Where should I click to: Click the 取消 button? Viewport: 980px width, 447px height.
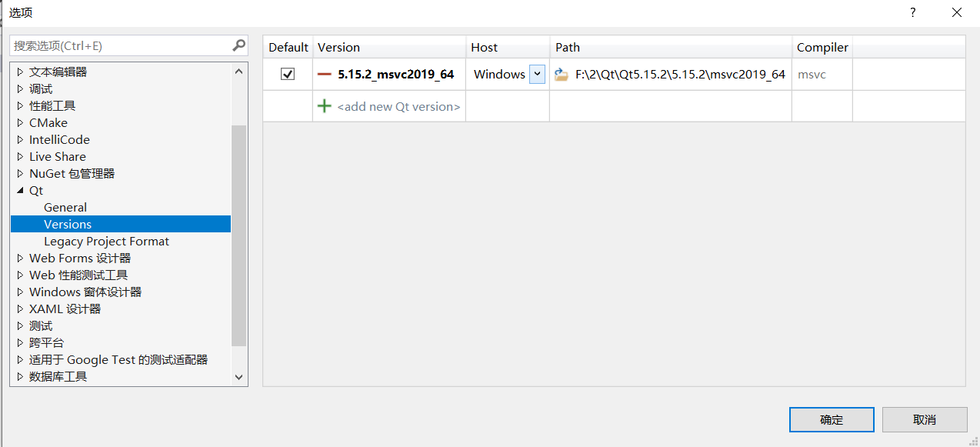(924, 419)
